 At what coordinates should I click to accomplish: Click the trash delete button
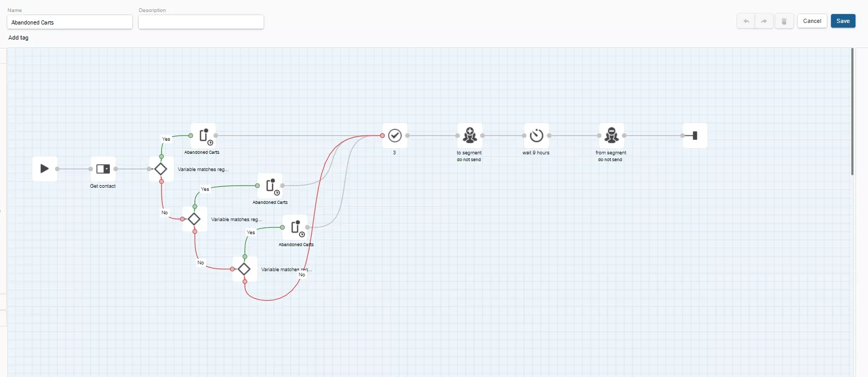pyautogui.click(x=784, y=21)
